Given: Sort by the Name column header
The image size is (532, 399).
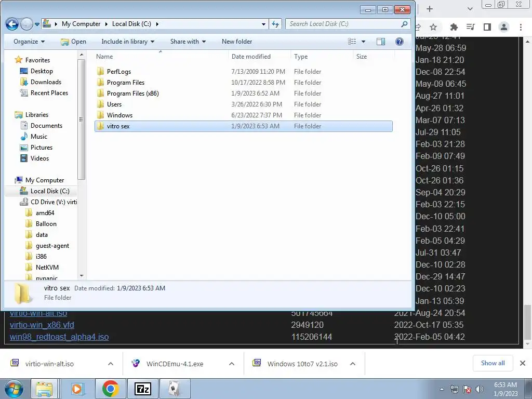Looking at the screenshot, I should click(x=104, y=56).
